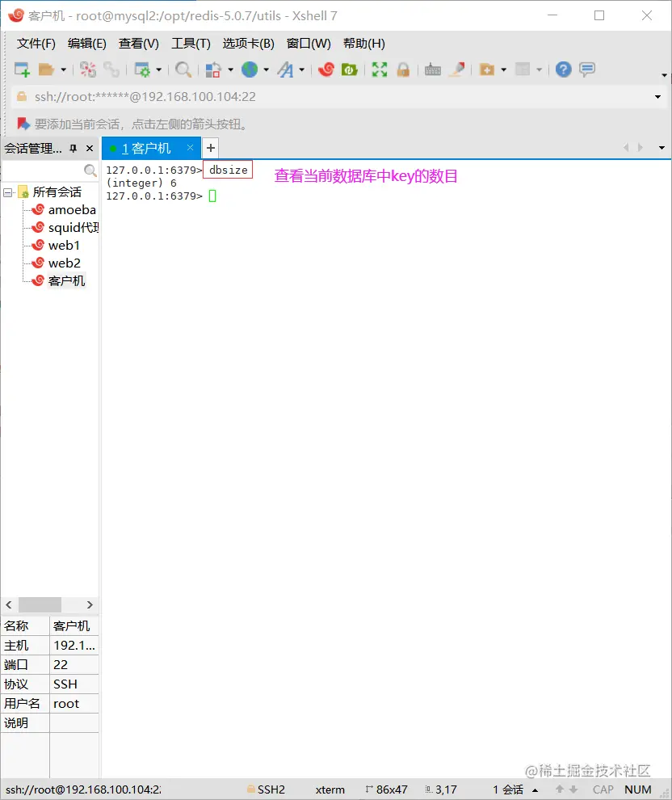Open Help question mark icon
The height and width of the screenshot is (800, 672).
(564, 69)
